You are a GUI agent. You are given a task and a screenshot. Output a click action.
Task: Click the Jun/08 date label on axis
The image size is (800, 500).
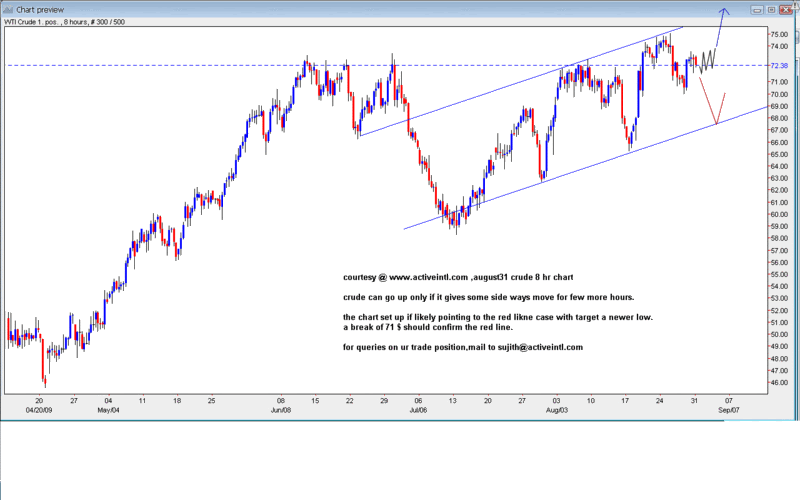point(281,410)
